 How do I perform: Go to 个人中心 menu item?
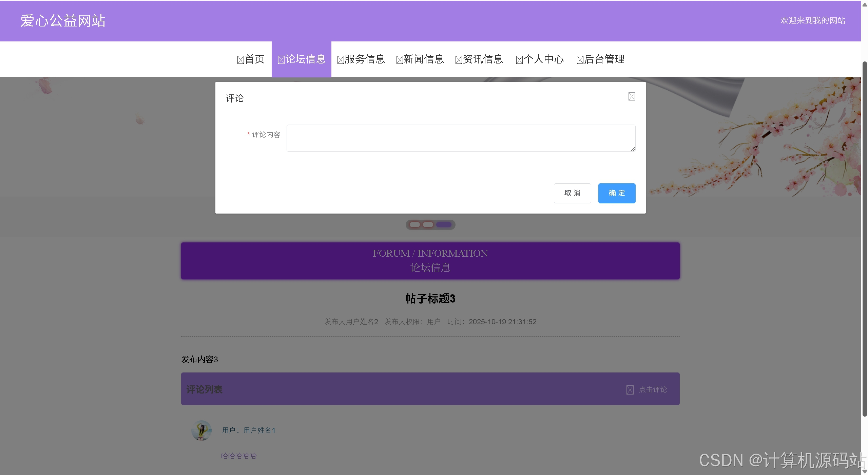tap(543, 59)
